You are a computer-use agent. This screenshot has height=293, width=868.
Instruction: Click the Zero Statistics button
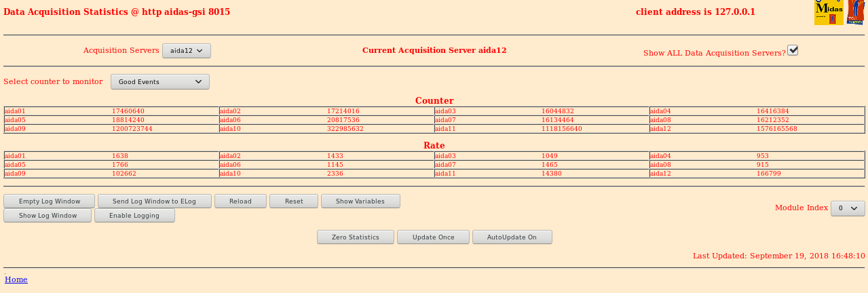(356, 237)
